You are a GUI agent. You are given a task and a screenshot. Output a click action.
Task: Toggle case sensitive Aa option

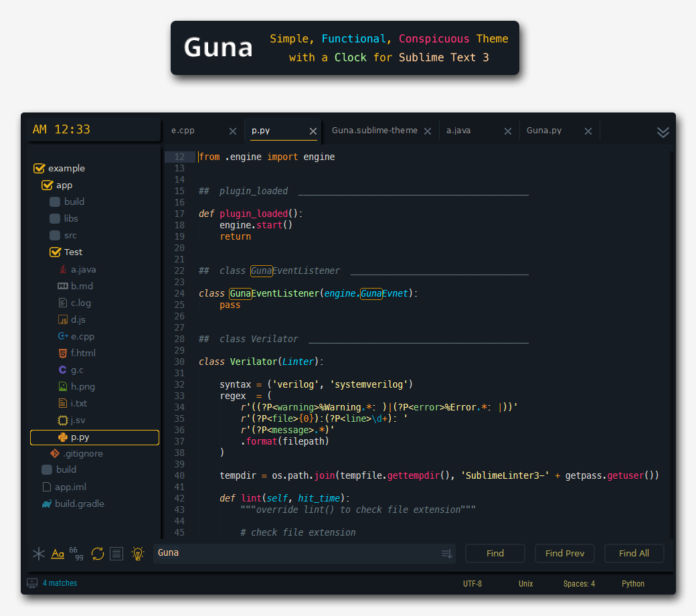[x=58, y=553]
